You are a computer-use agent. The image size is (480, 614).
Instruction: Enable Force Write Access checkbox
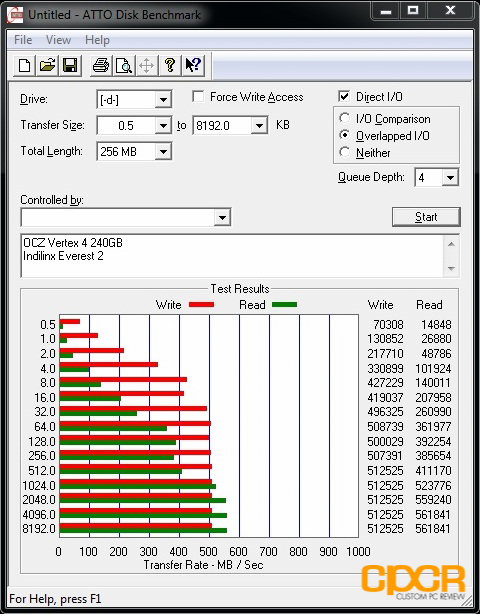point(198,96)
